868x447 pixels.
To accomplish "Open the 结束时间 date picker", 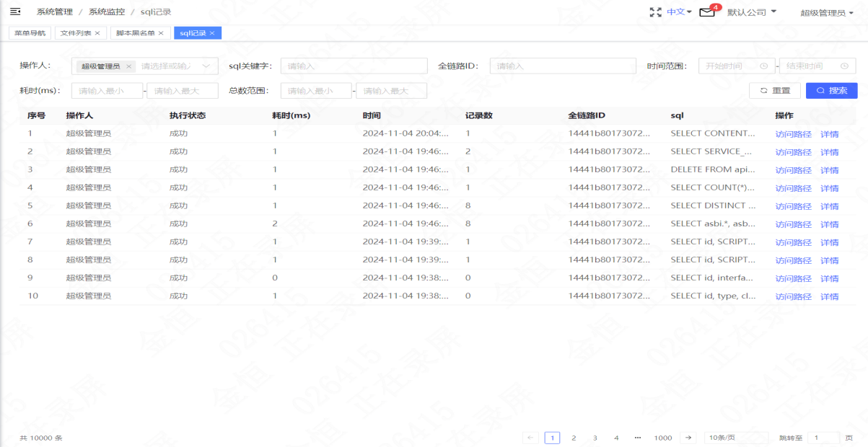I will [x=817, y=66].
